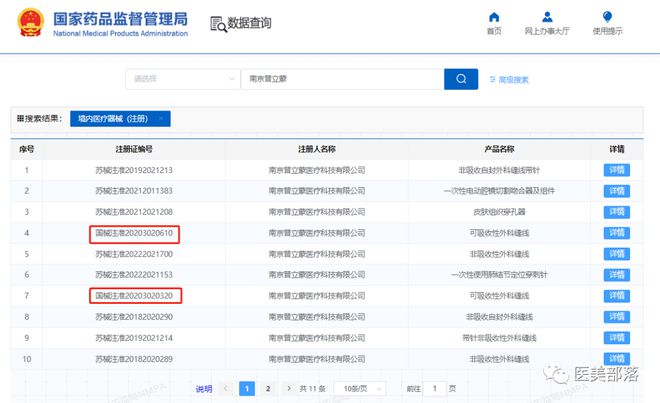This screenshot has width=660, height=403.
Task: Open 详情 for 苏械注准20222021153
Action: coord(617,275)
